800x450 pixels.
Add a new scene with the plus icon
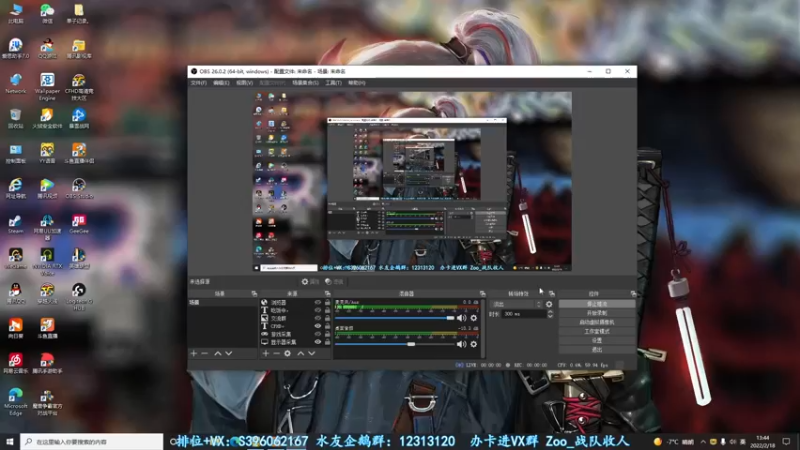(193, 353)
